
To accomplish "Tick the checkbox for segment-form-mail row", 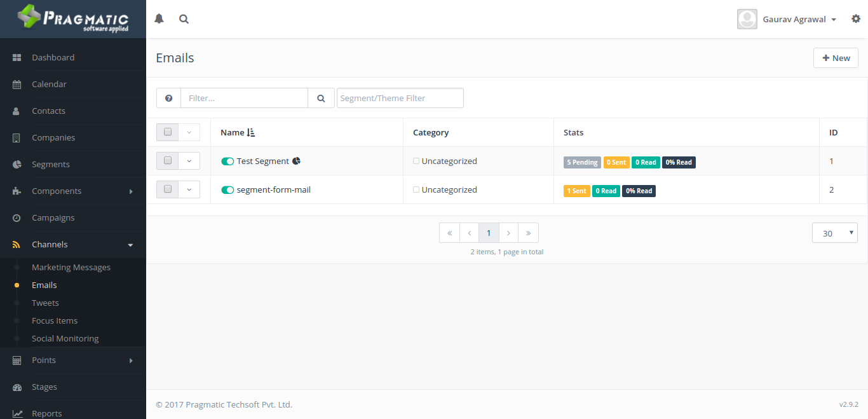I will pos(168,189).
